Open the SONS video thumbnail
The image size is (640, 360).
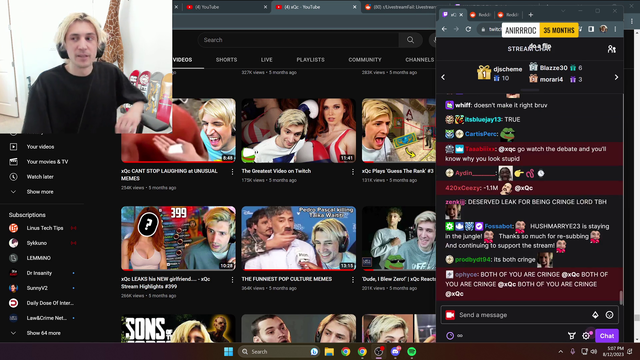[178, 329]
